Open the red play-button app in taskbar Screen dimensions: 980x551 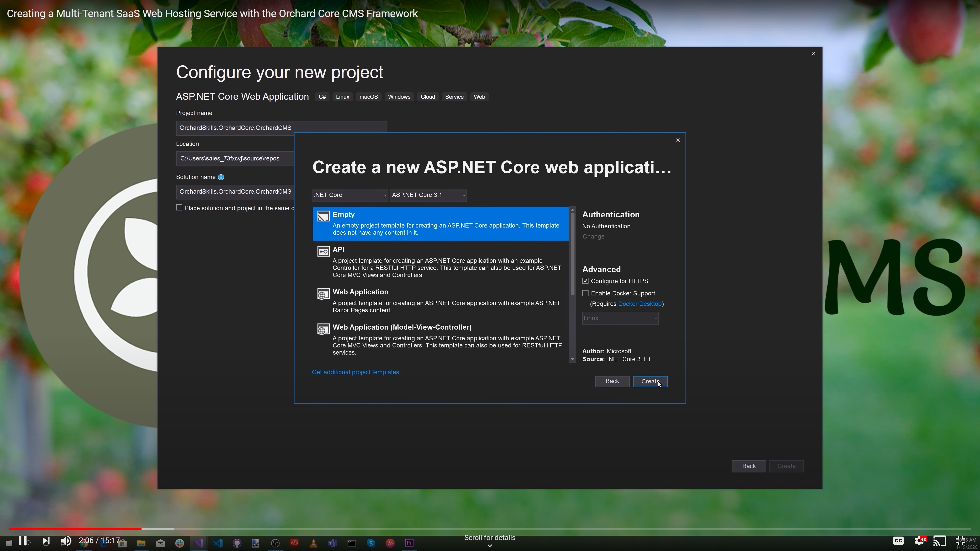(x=390, y=543)
